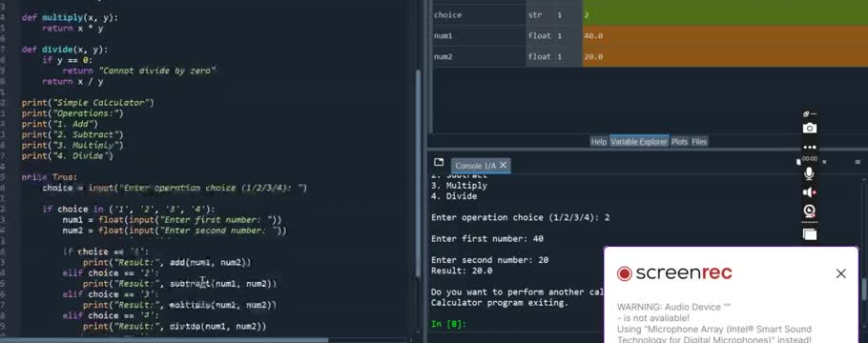Switch to the Help pane tab
868x343 pixels.
(x=598, y=142)
